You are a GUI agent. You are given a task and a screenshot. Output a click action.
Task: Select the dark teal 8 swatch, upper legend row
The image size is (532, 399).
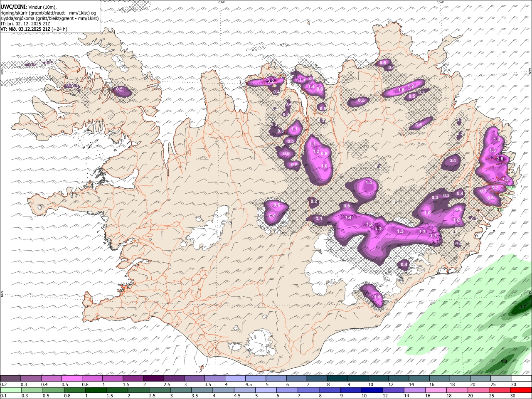click(x=337, y=378)
